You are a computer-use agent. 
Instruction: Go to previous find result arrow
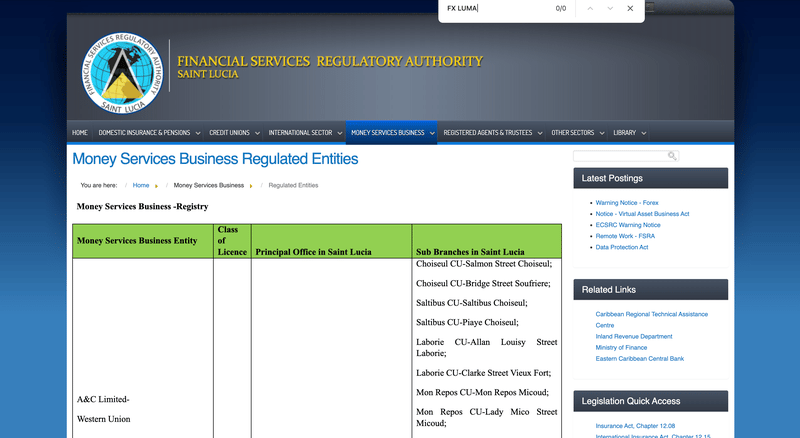(x=590, y=8)
